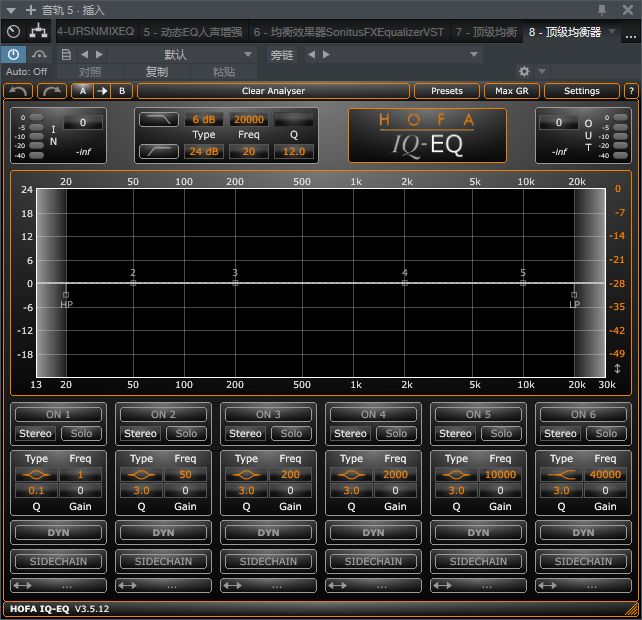Click the band 1 bell type icon
Viewport: 642px width, 620px height.
coord(36,475)
